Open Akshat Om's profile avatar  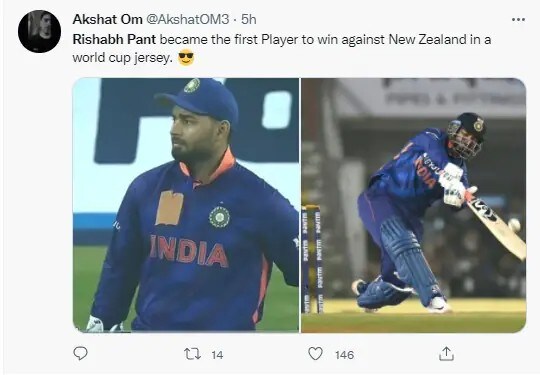40,31
